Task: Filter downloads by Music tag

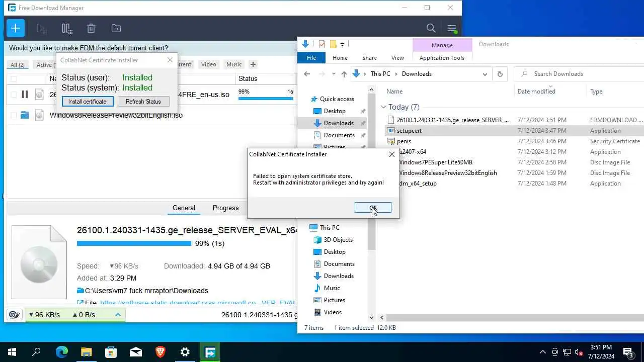Action: [234, 64]
